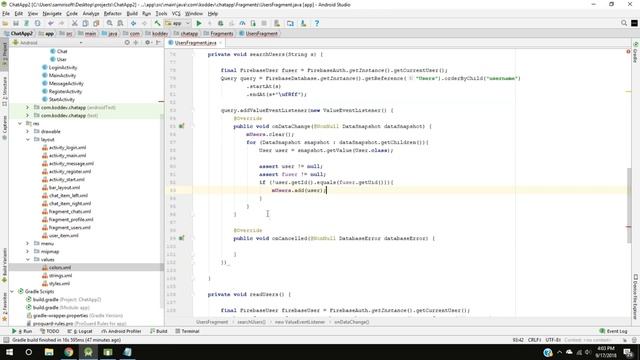Open the Terminal tool window
Image resolution: width=640 pixels, height=360 pixels.
click(x=187, y=331)
